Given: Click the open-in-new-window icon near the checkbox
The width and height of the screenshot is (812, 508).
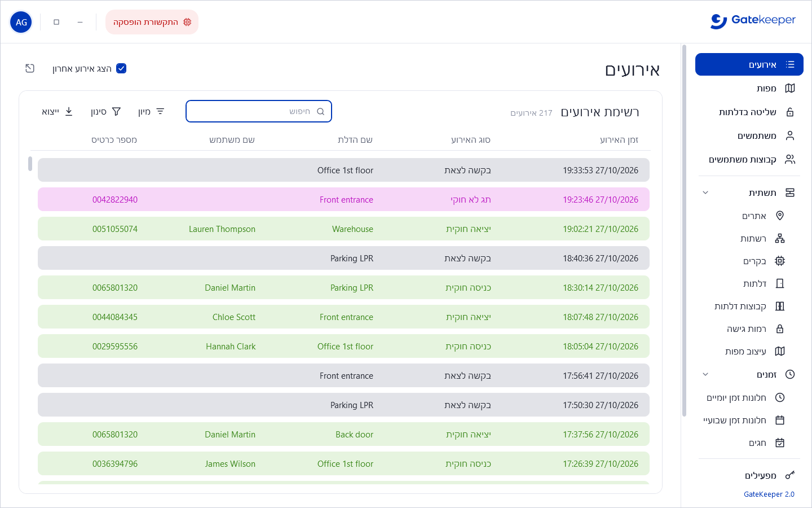Looking at the screenshot, I should coord(30,68).
